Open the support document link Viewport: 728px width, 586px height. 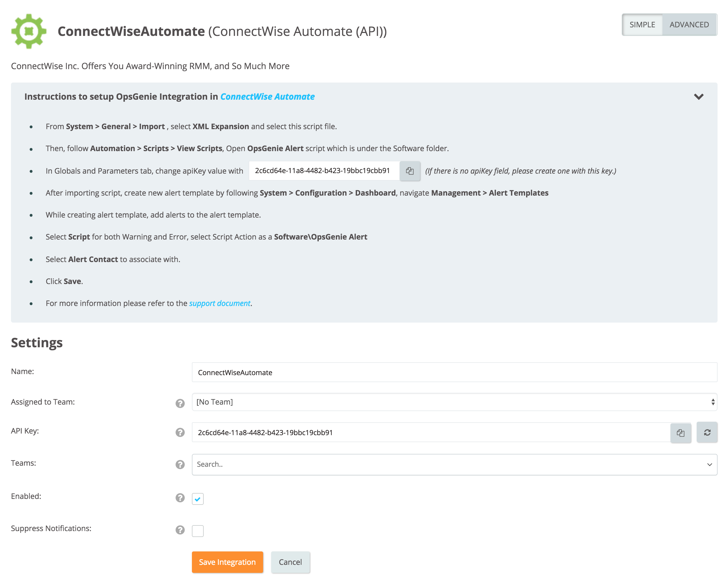[219, 304]
